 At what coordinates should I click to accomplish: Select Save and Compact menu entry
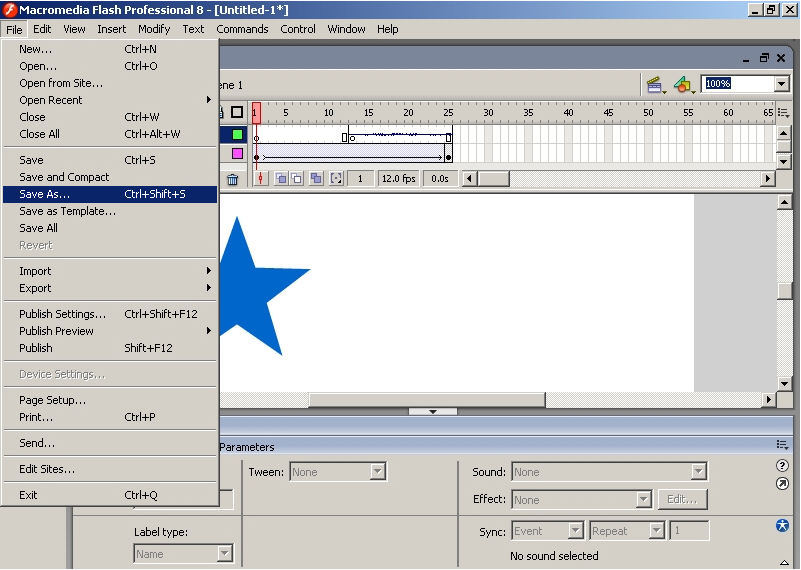110,177
